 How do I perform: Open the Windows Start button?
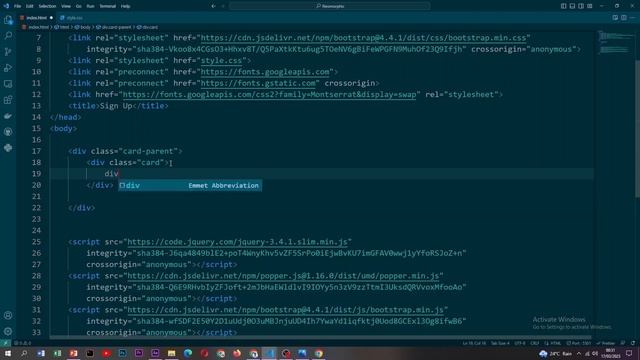coord(7,353)
